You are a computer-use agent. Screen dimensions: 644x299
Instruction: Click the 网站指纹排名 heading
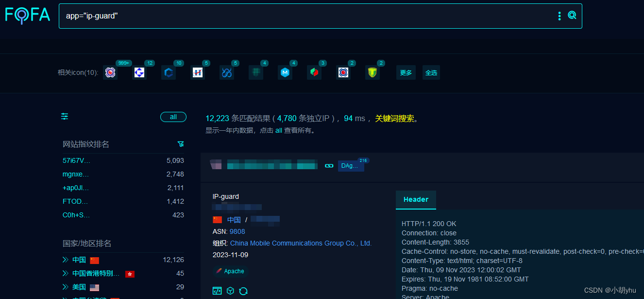[86, 144]
